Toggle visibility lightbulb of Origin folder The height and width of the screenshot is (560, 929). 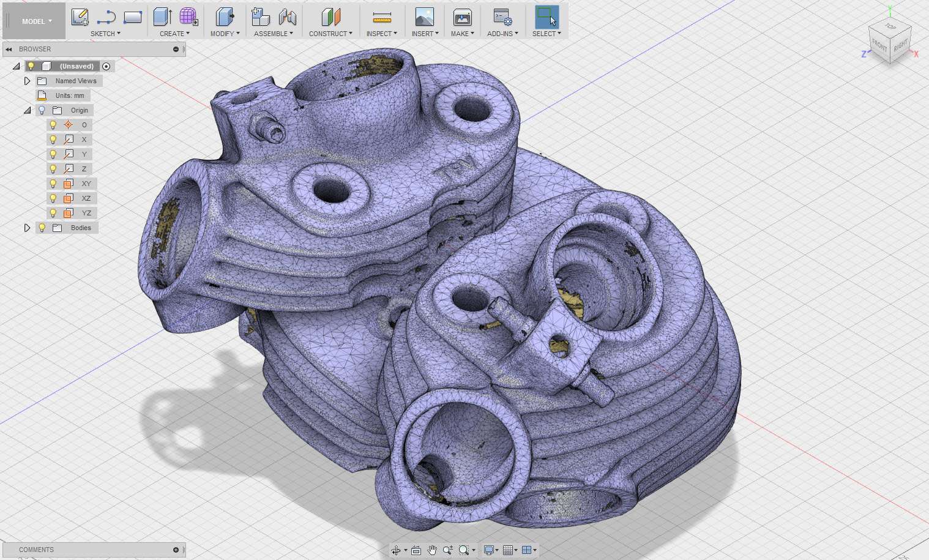42,110
